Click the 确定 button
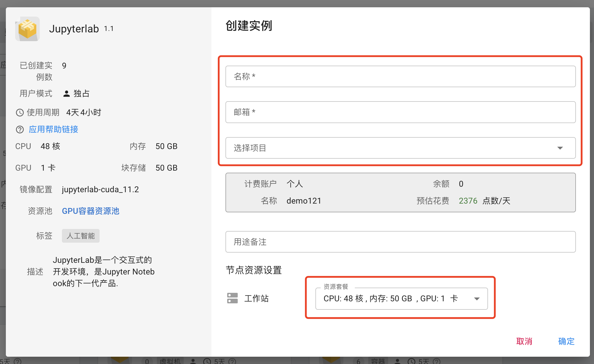 (566, 341)
